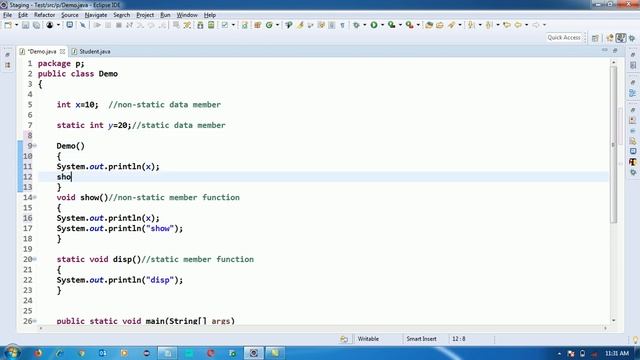Viewport: 640px width, 360px height.
Task: Collapse the show() method fold marker
Action: pyautogui.click(x=35, y=197)
